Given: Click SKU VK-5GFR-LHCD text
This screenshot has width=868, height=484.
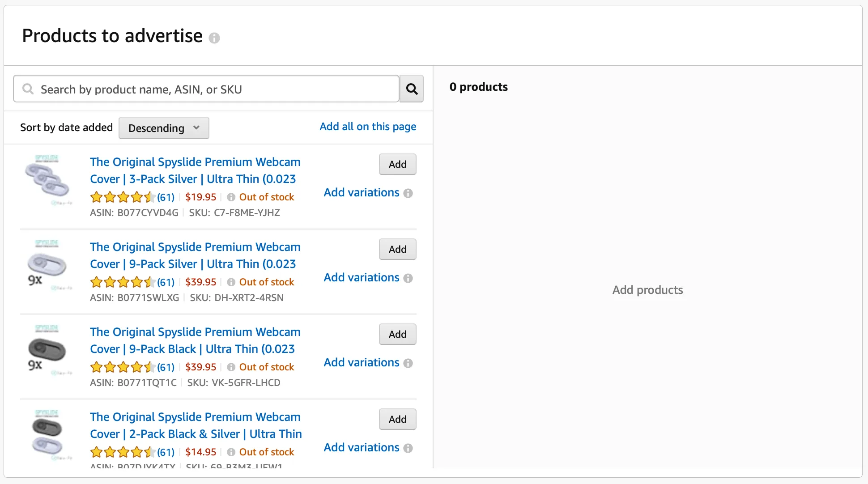Looking at the screenshot, I should pos(234,383).
